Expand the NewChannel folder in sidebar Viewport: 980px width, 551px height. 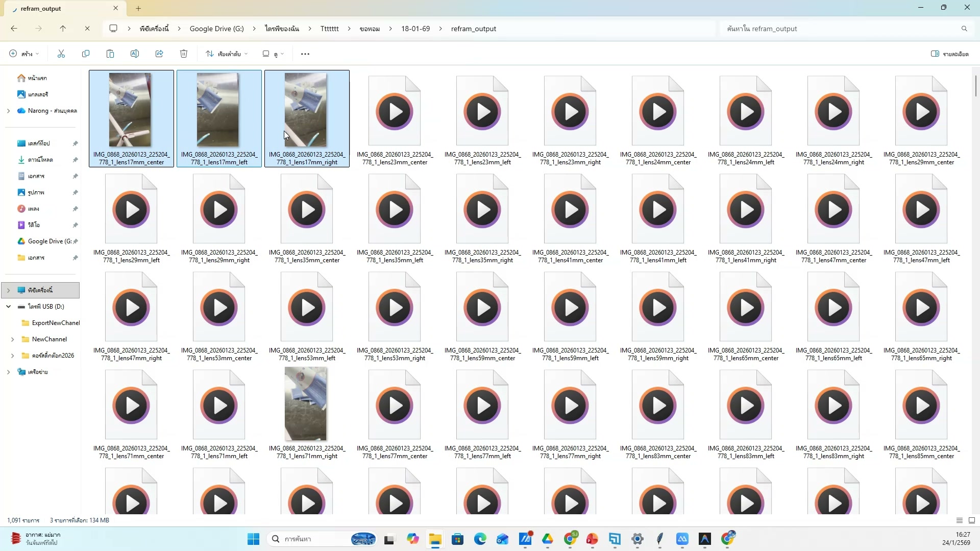click(x=12, y=339)
